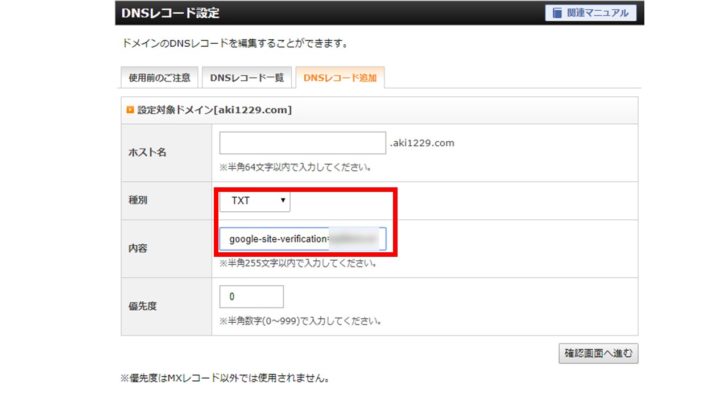Viewport: 728px width, 410px height.
Task: Click the 内容 field with google-site-verification
Action: tap(302, 240)
